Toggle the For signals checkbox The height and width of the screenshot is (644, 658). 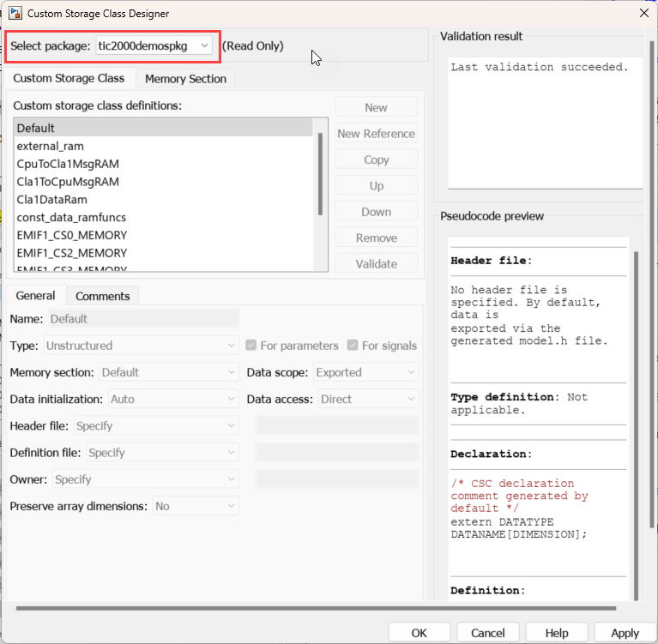(x=353, y=346)
